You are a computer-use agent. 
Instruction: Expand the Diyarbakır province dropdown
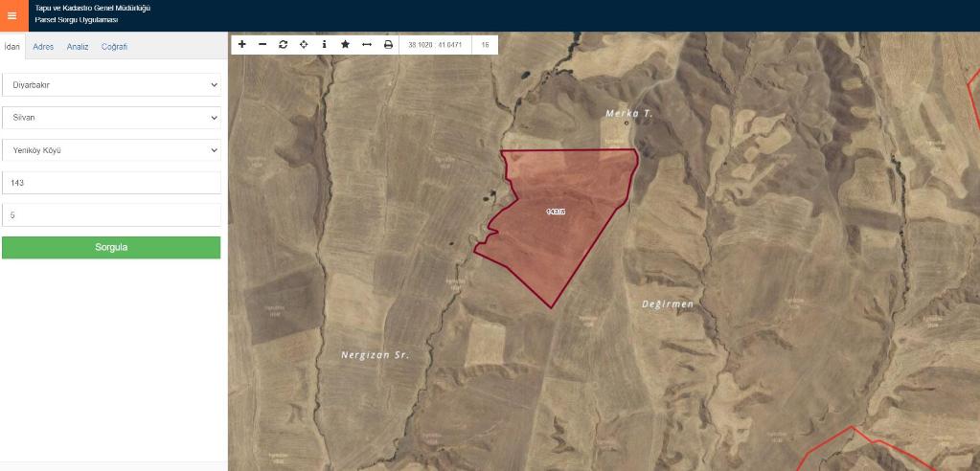111,84
